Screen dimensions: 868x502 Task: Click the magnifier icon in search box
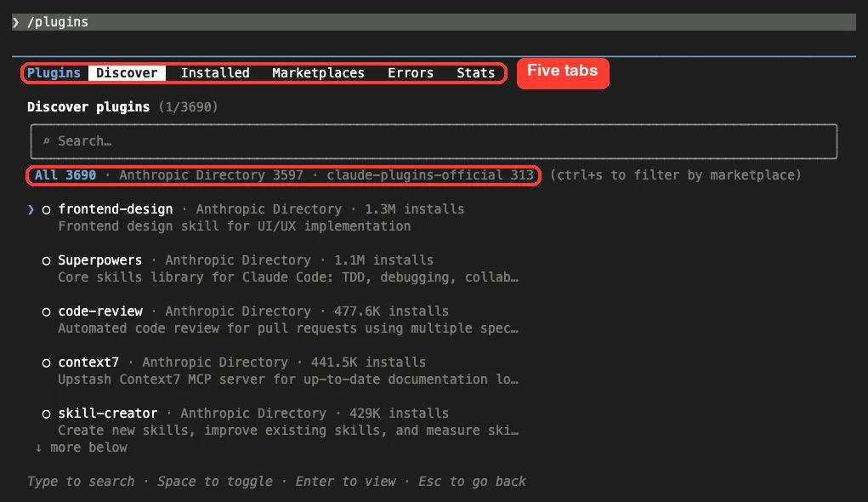tap(47, 141)
